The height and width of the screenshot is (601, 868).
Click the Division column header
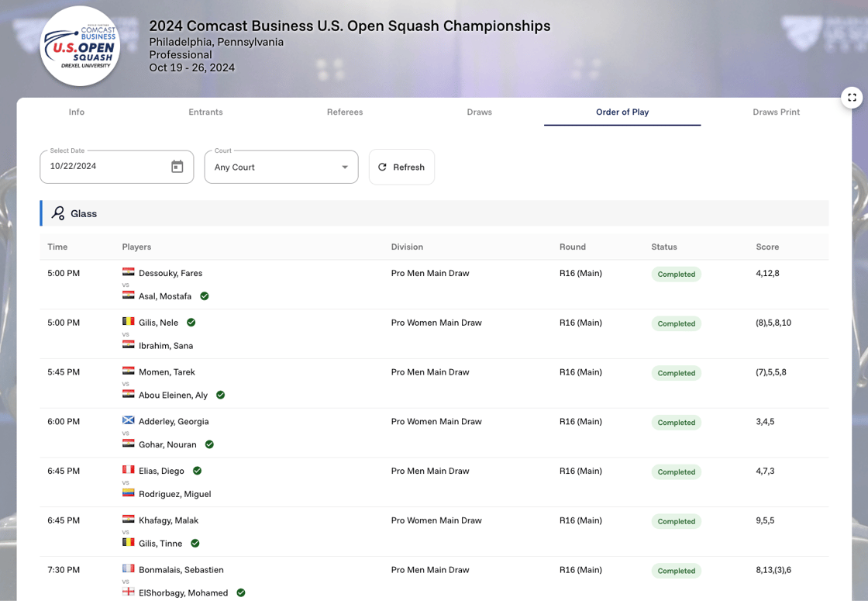pyautogui.click(x=407, y=247)
